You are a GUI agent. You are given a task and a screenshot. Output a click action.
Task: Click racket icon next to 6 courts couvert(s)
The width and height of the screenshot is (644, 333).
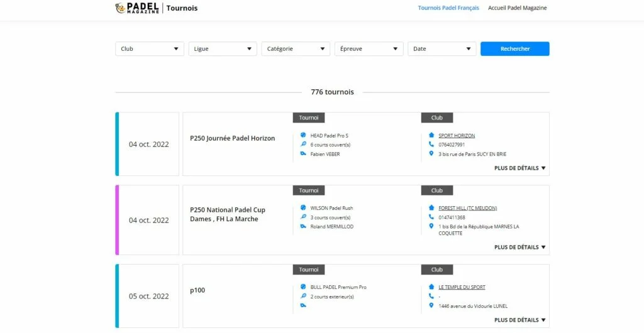303,145
